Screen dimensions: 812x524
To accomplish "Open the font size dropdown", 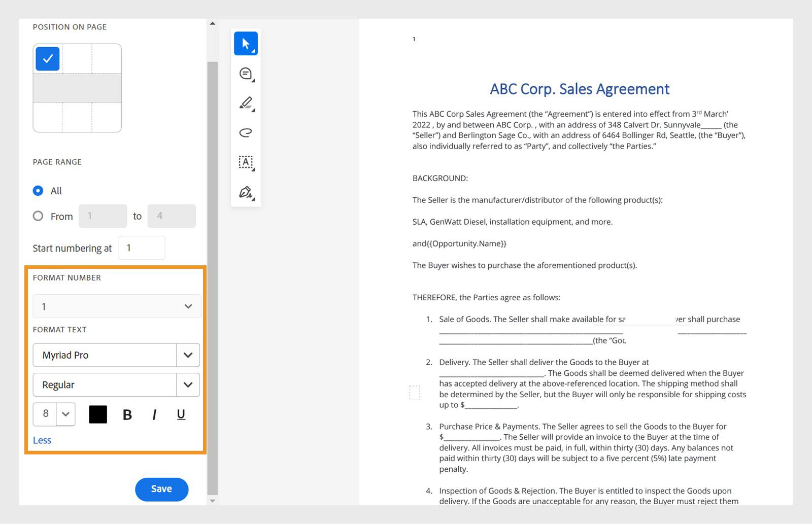I will coord(65,414).
